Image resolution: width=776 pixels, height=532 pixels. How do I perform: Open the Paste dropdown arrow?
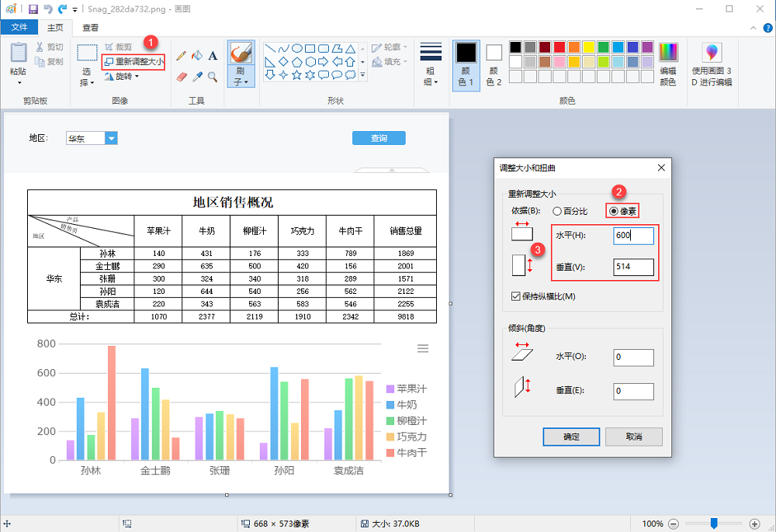point(19,82)
